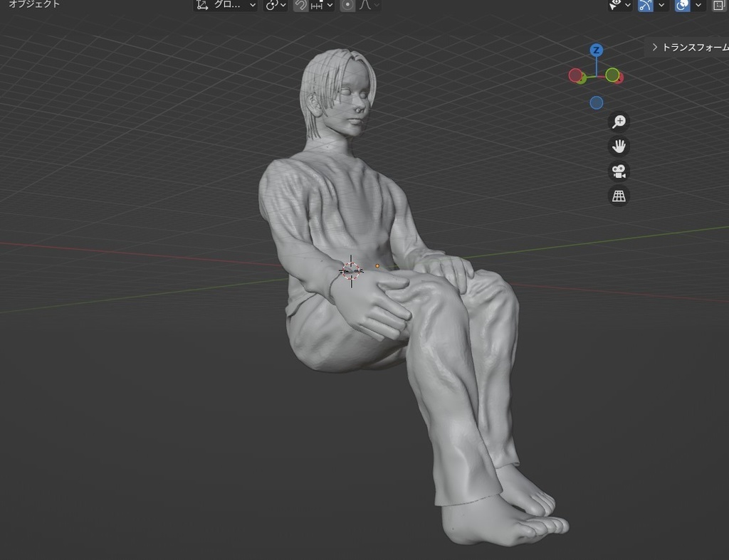Click the blue Z axis on the navigation gizmo
Viewport: 729px width, 560px height.
(596, 50)
